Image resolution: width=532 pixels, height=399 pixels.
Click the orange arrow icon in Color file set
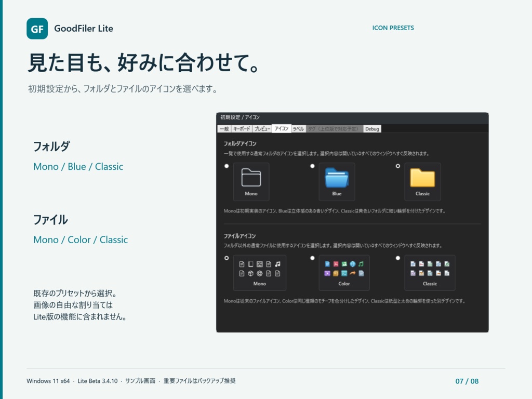pos(353,273)
